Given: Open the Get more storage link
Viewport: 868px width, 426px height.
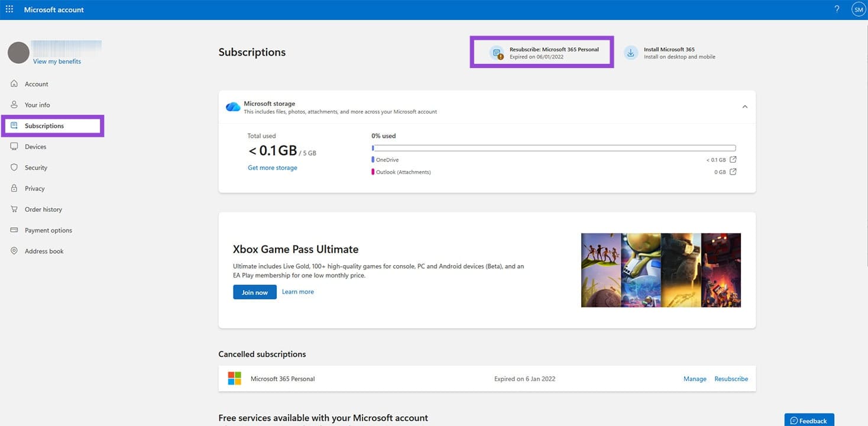Looking at the screenshot, I should (x=272, y=167).
